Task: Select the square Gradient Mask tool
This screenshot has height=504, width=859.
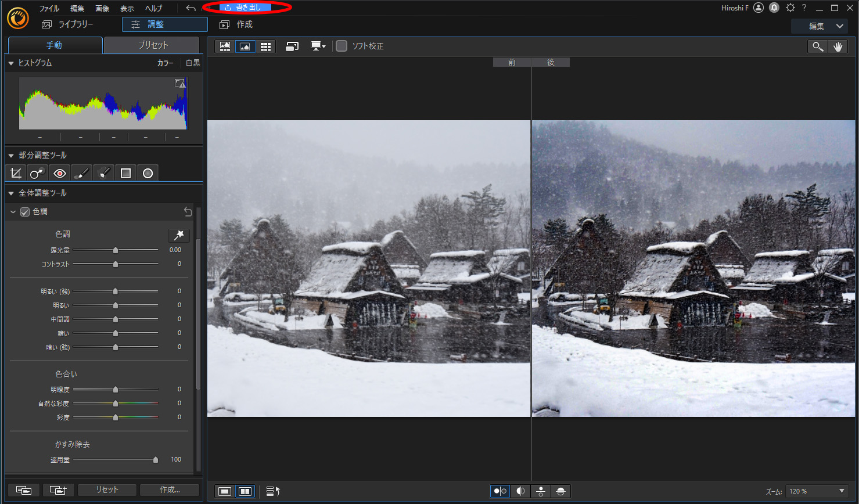Action: coord(125,173)
